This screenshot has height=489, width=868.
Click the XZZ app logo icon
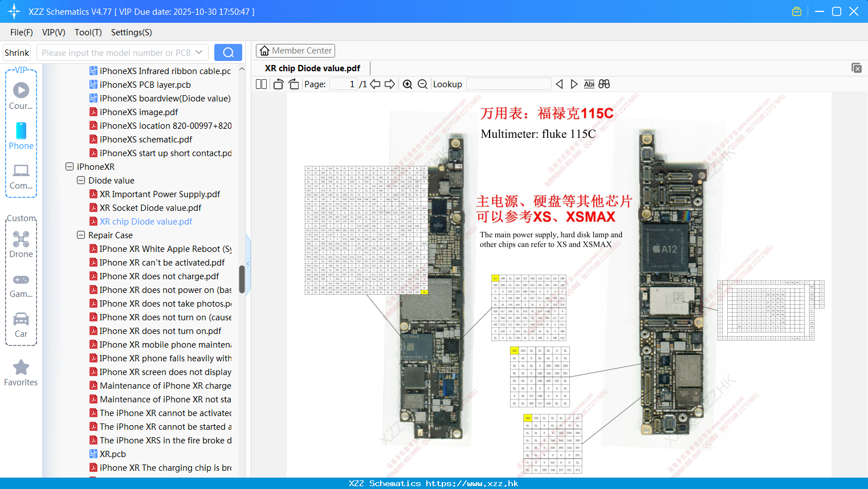tap(14, 11)
